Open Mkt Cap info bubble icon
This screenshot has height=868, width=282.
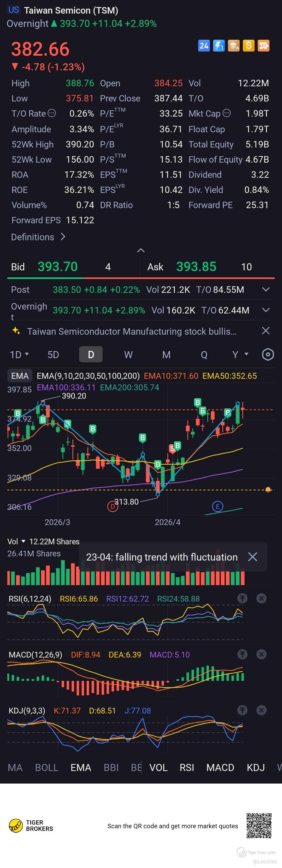click(x=227, y=113)
